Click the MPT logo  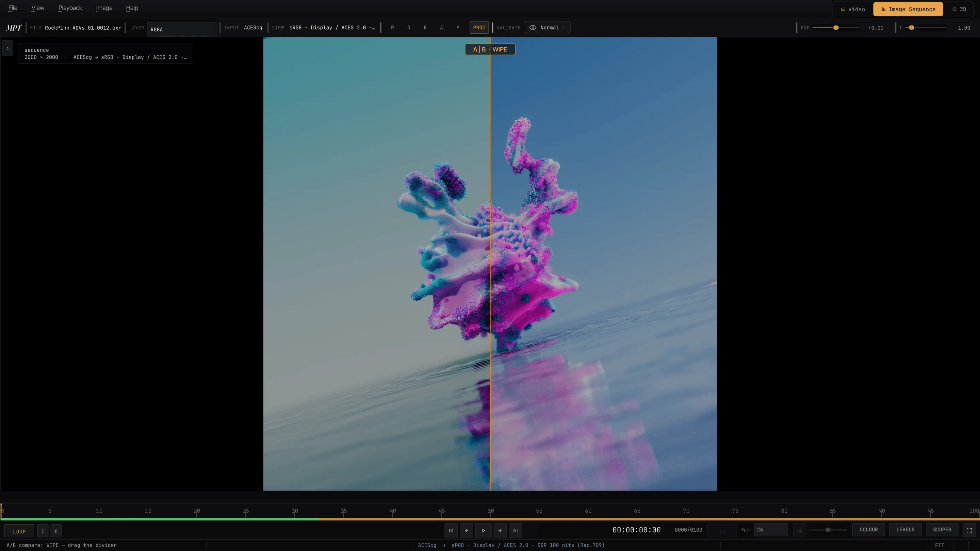[14, 28]
